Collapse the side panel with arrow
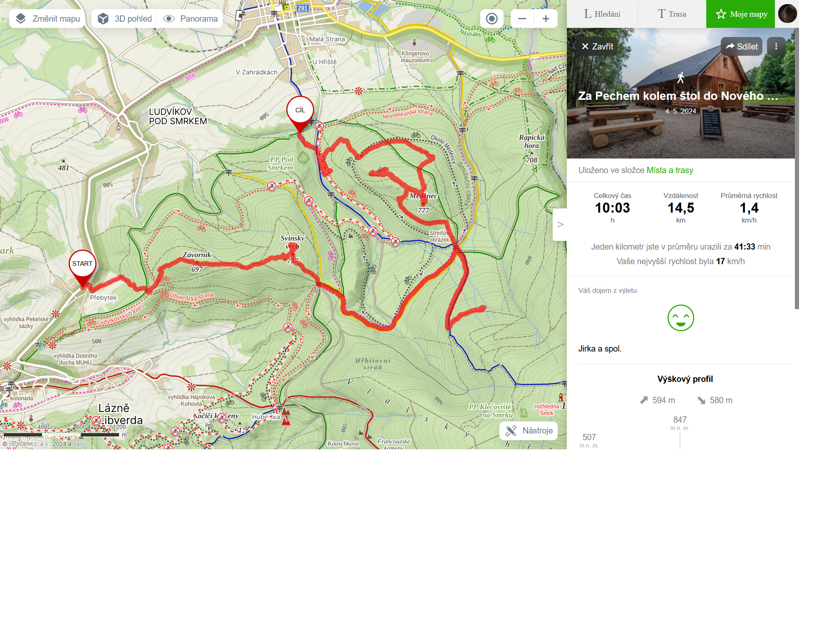Viewport: 834px width, 644px height. (560, 225)
